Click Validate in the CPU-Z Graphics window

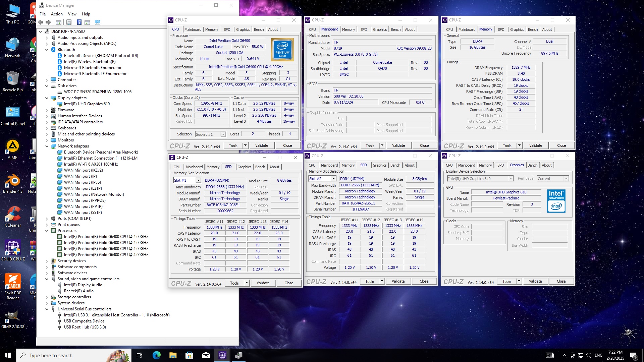(535, 281)
